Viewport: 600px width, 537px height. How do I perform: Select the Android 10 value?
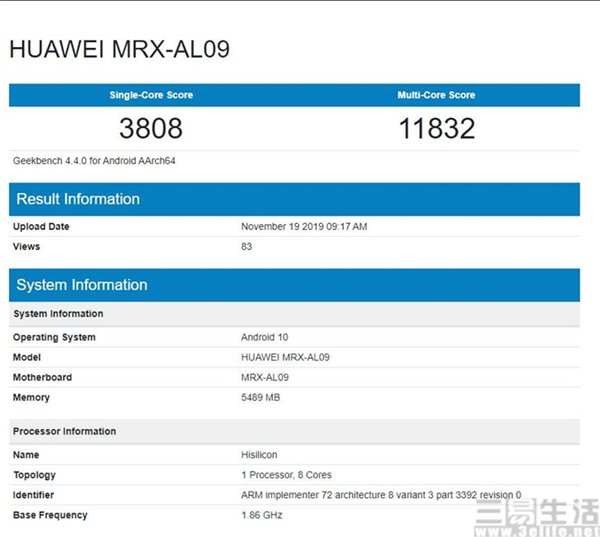point(264,337)
